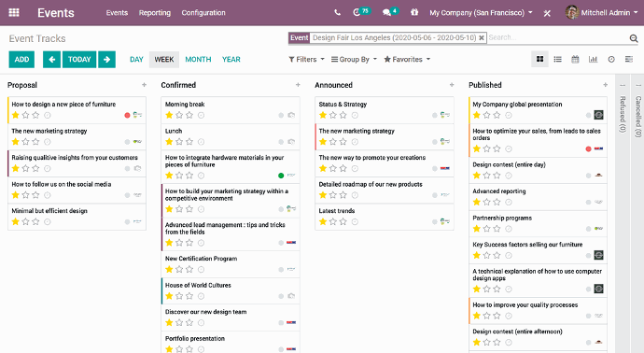Open the Configuration menu
Screen dimensions: 644x353
pos(203,13)
